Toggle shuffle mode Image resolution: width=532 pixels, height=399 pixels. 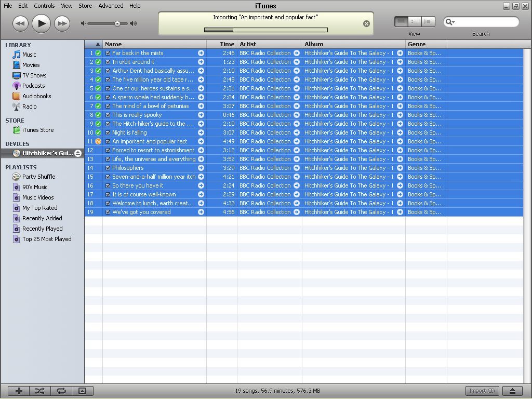(39, 391)
